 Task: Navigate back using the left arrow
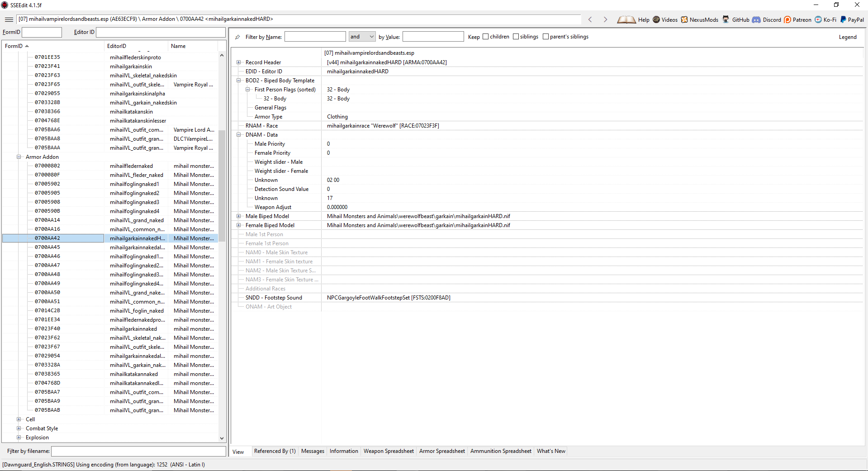pos(590,19)
